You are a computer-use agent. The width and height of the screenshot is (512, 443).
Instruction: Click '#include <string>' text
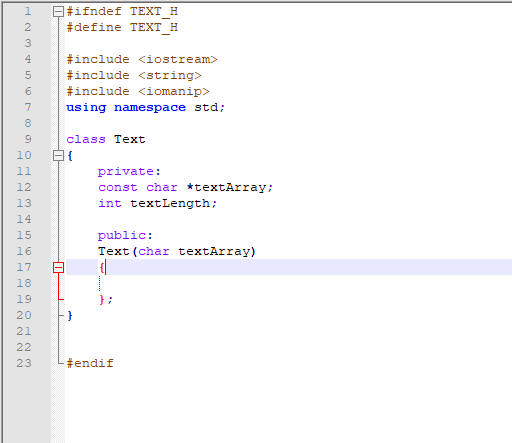(x=134, y=76)
